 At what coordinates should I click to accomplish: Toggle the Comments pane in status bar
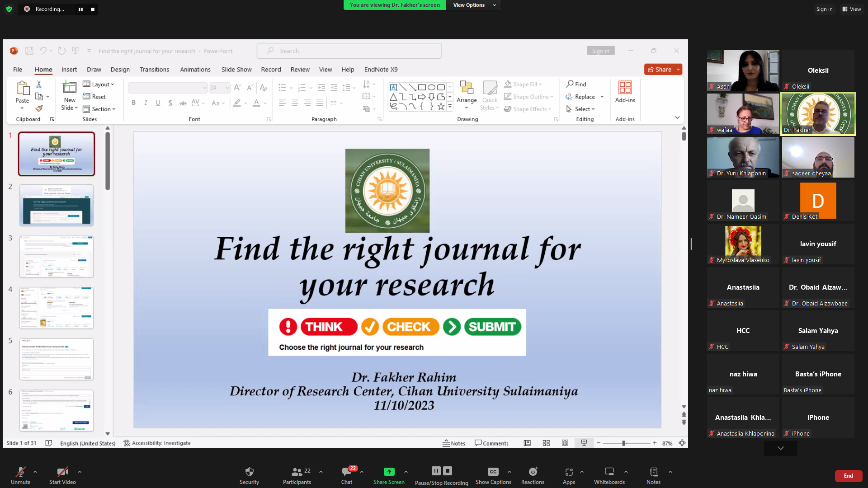[x=491, y=443]
